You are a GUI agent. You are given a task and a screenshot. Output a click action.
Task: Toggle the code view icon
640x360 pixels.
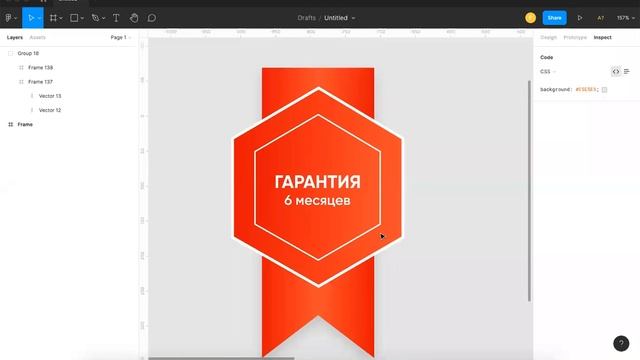[x=616, y=72]
